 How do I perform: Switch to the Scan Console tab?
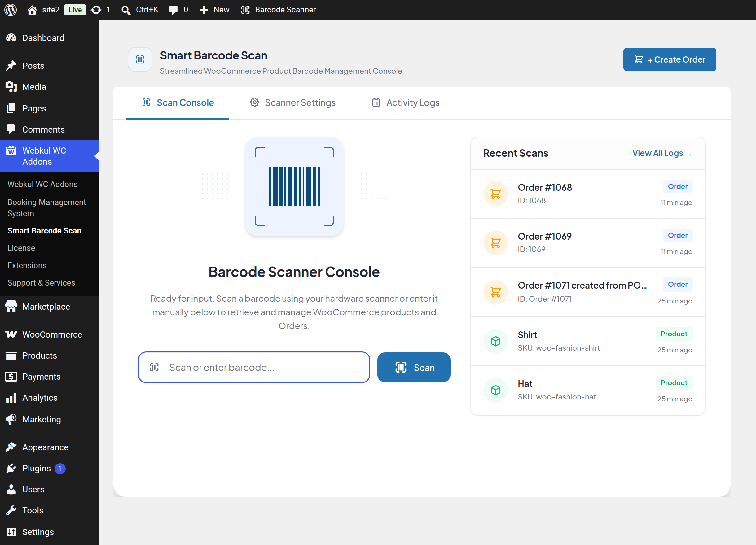click(177, 102)
